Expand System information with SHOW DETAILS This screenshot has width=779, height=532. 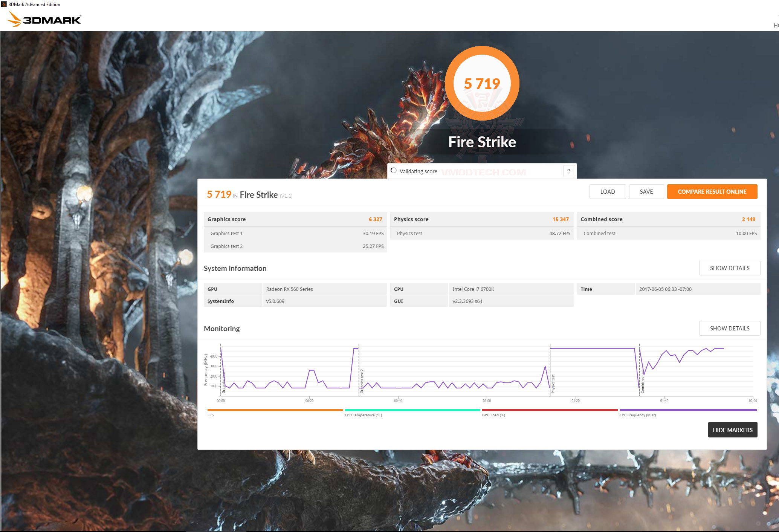pyautogui.click(x=729, y=268)
